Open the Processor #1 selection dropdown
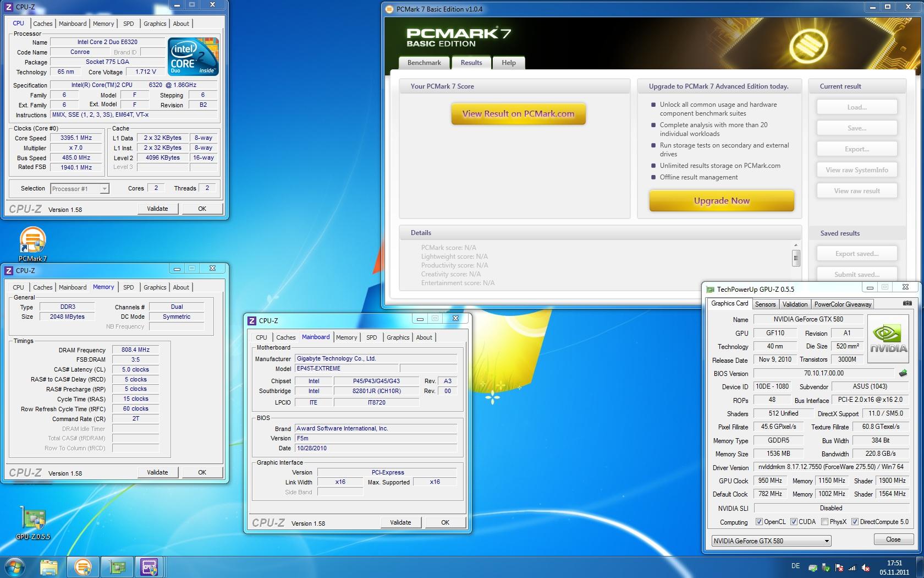Image resolution: width=924 pixels, height=578 pixels. click(x=80, y=189)
